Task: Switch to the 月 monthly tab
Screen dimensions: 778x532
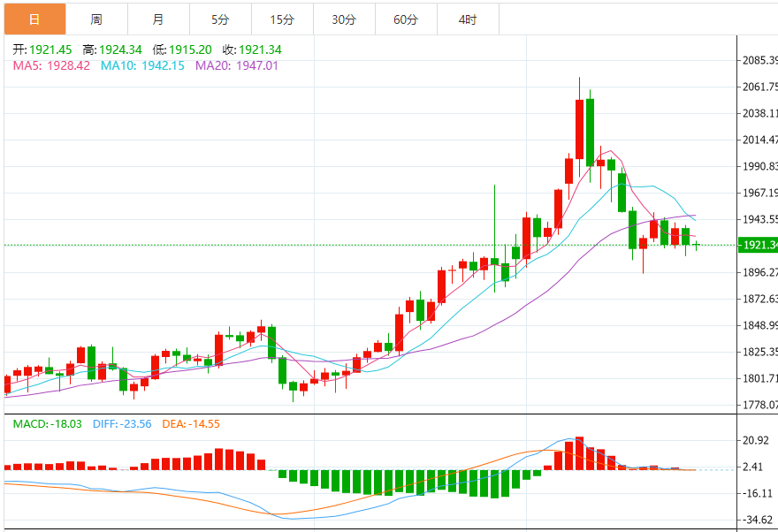Action: coord(158,19)
